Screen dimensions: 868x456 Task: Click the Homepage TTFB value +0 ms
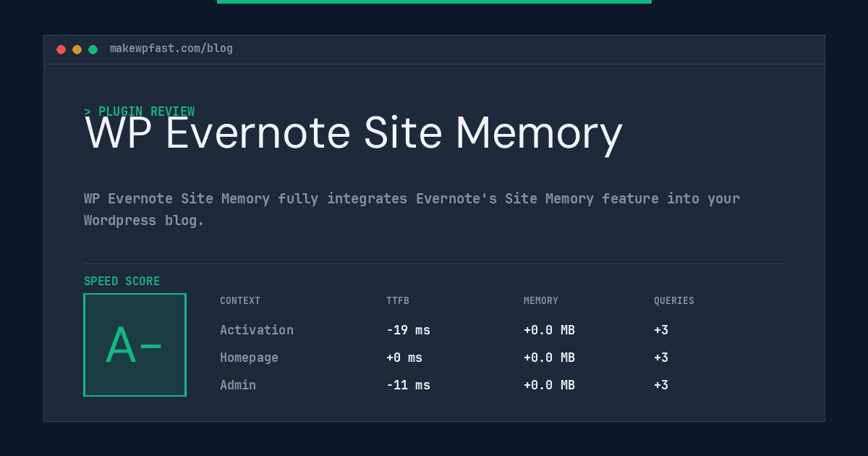(x=404, y=358)
